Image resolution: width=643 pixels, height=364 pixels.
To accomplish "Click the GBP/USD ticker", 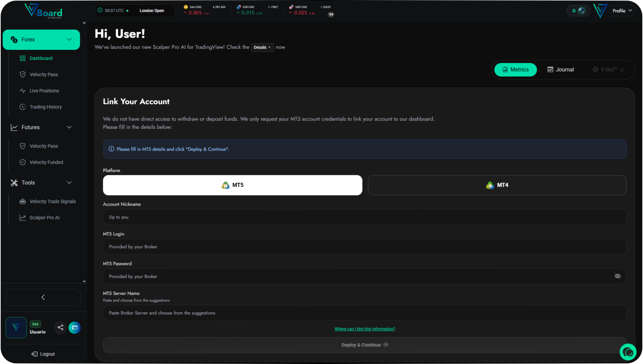I will (x=310, y=10).
